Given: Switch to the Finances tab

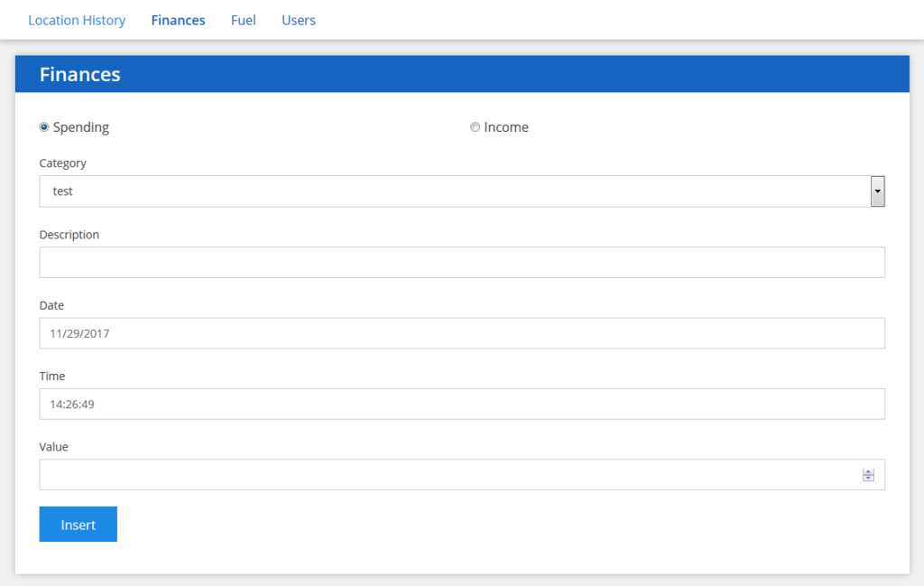Looking at the screenshot, I should click(178, 20).
